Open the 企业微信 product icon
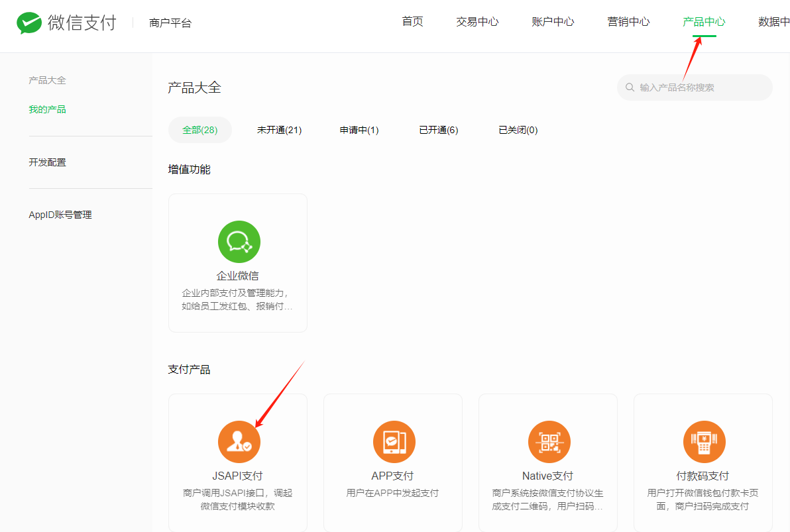This screenshot has height=532, width=790. pyautogui.click(x=239, y=242)
